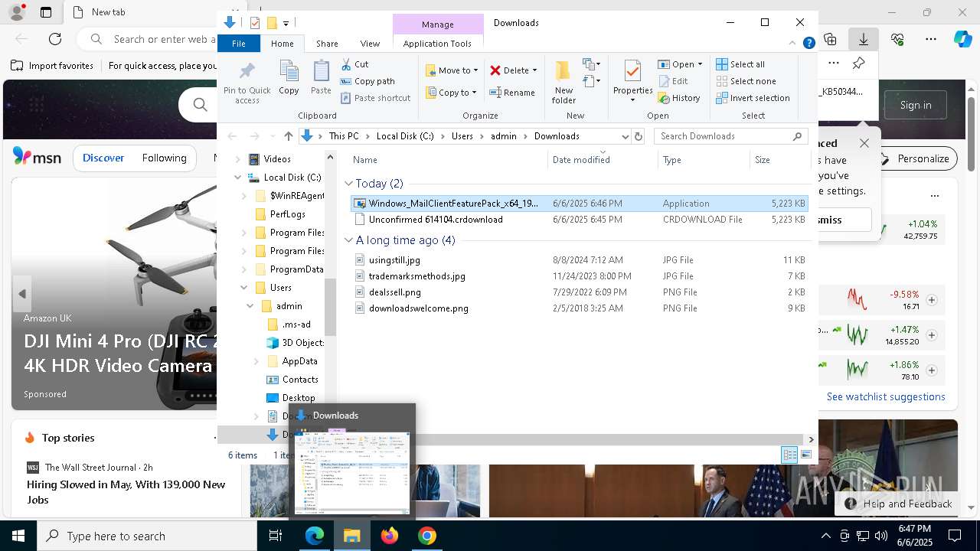The image size is (980, 551).
Task: Click Search Downloads input field
Action: pos(730,136)
